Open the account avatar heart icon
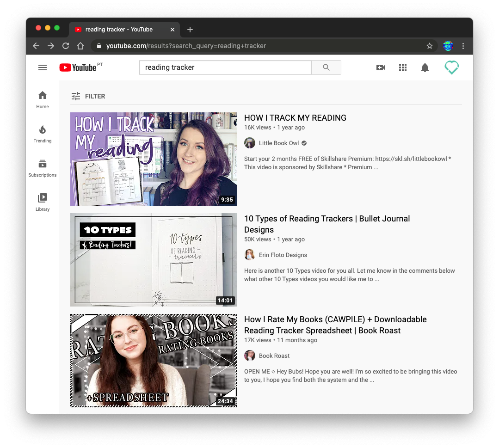Viewport: 499px width, 448px height. coord(451,68)
